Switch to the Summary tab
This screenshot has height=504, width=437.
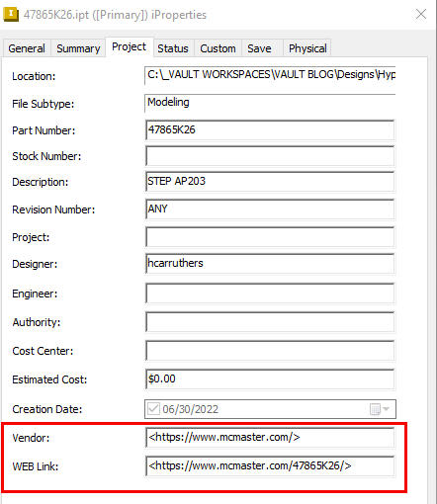pyautogui.click(x=78, y=48)
